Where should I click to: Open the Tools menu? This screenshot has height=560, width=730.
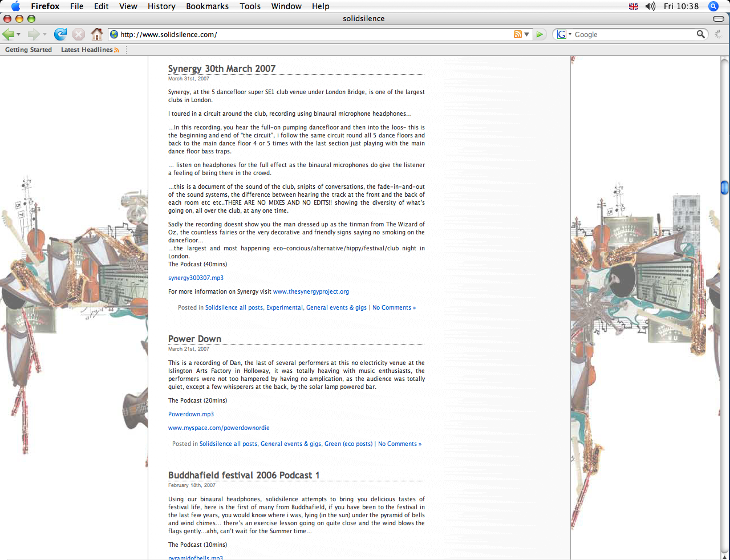click(x=250, y=6)
